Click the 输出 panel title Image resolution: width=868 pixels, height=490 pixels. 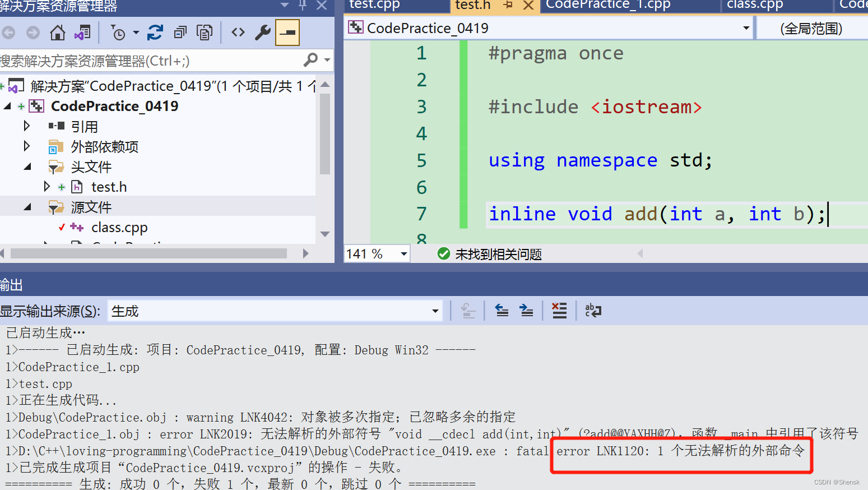tap(11, 285)
